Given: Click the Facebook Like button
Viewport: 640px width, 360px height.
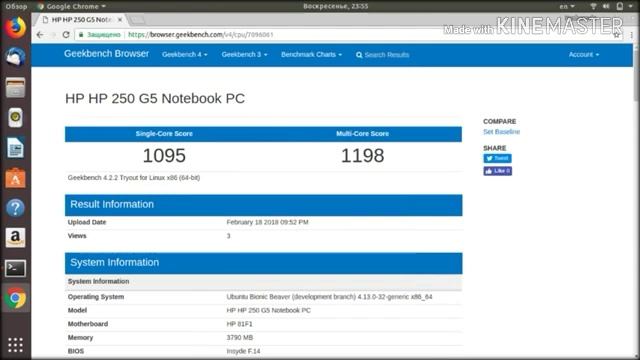Looking at the screenshot, I should click(498, 171).
